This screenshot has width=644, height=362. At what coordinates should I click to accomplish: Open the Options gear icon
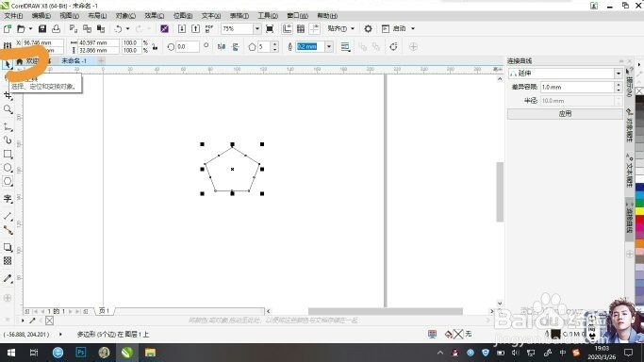pyautogui.click(x=368, y=28)
